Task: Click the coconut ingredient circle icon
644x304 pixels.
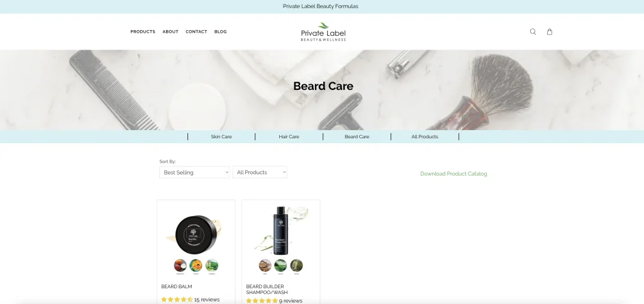Action: coord(180,266)
